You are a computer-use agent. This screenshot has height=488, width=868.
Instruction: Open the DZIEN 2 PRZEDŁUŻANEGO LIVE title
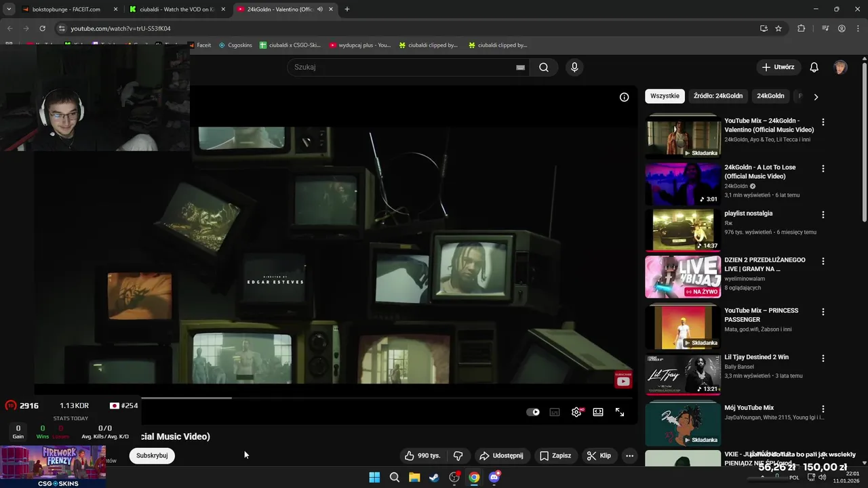[x=765, y=264]
